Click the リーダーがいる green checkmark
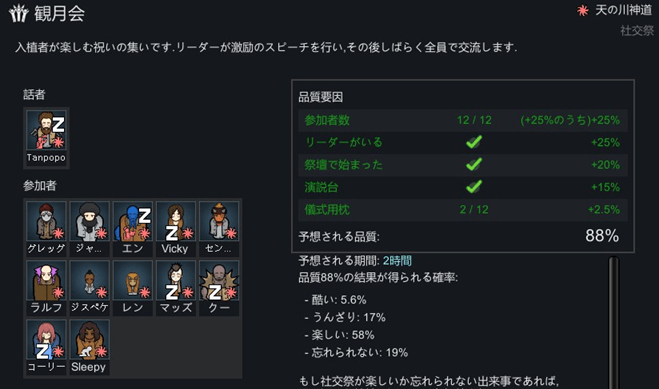The width and height of the screenshot is (659, 389). [x=474, y=142]
